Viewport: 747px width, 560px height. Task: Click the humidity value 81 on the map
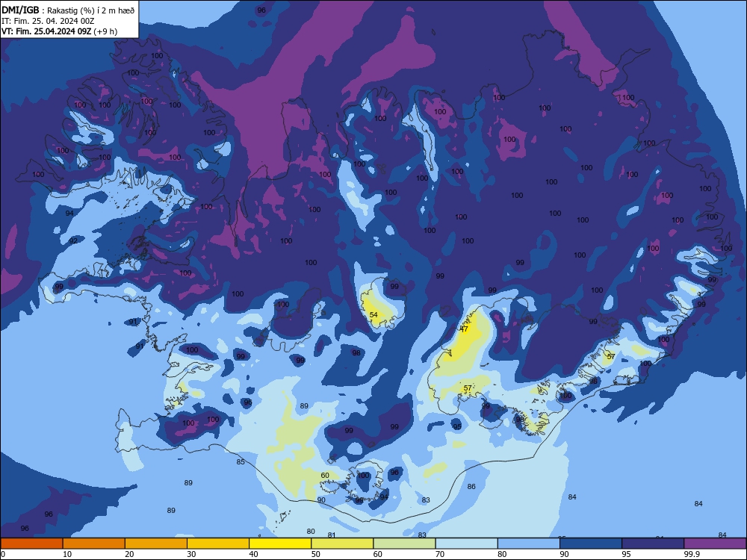coord(332,535)
